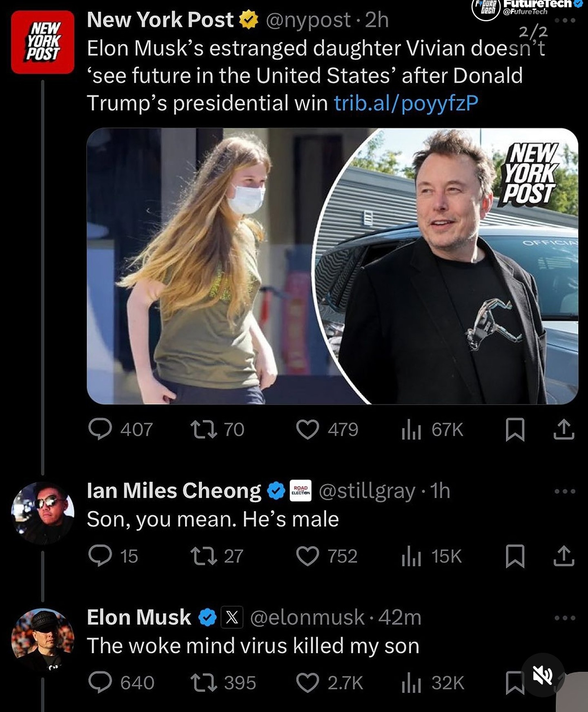Open more options on Elon Musk reply

(565, 618)
